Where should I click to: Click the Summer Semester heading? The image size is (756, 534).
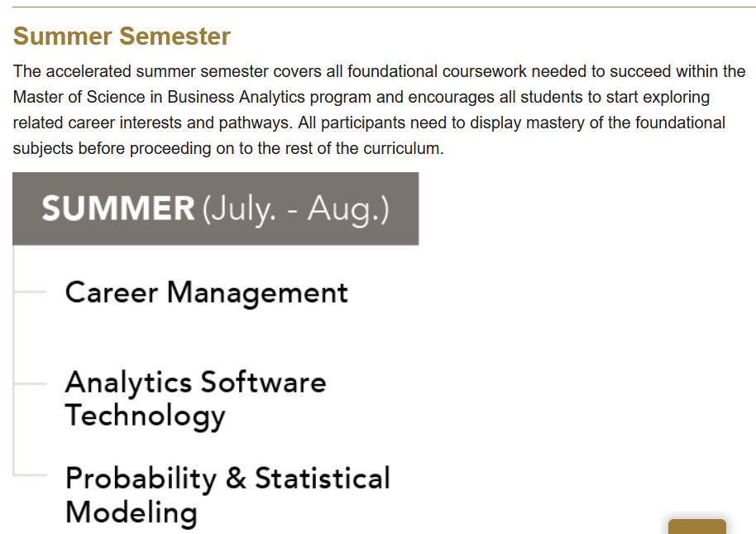tap(122, 36)
